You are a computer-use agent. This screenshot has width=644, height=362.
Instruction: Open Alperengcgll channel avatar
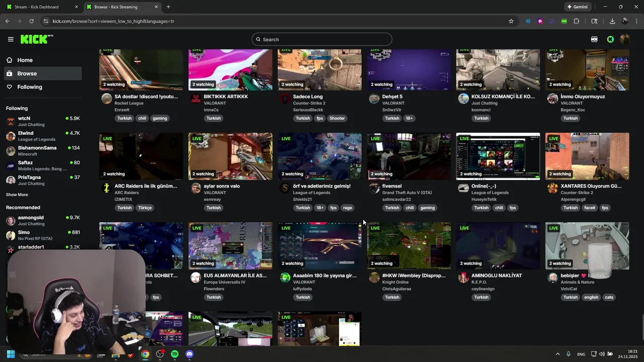click(553, 188)
